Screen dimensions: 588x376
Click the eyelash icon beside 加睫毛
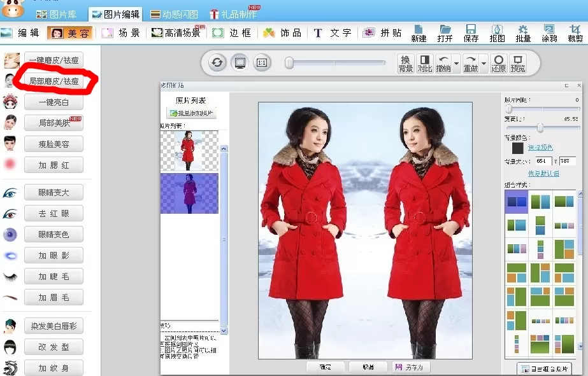tap(10, 277)
